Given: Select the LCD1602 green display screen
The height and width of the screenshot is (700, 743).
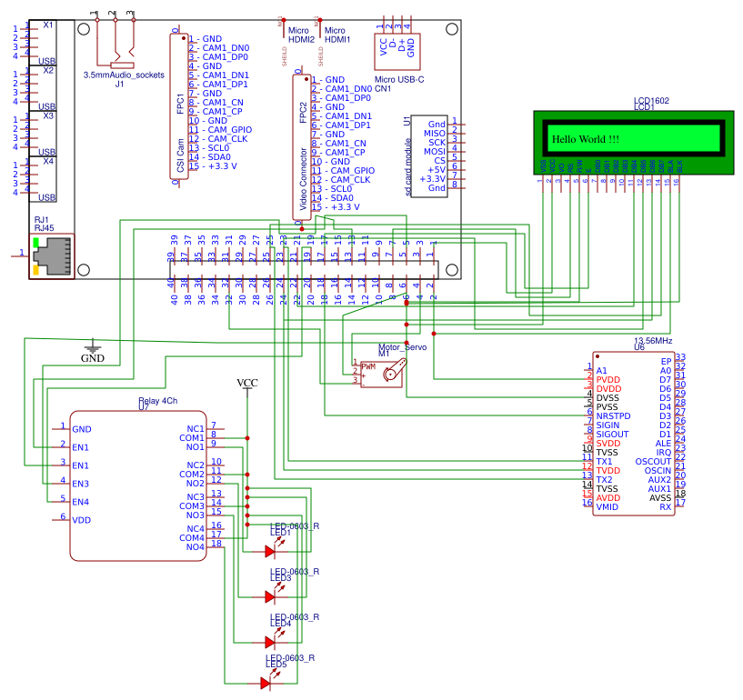Looking at the screenshot, I should click(634, 139).
